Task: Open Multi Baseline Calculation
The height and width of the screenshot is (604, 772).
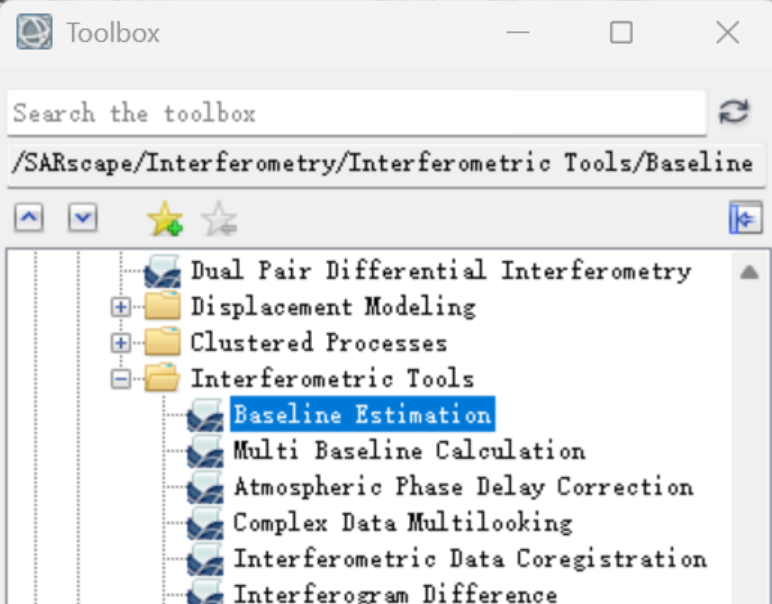Action: tap(409, 450)
